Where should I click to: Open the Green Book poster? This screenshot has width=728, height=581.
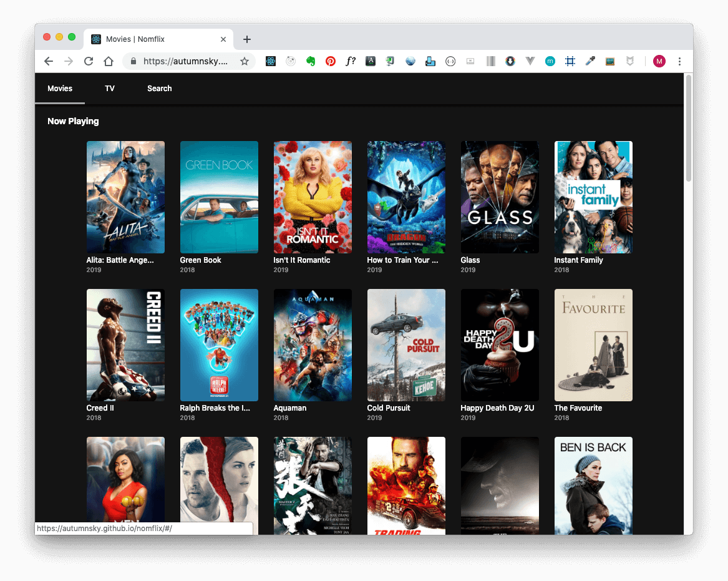pos(219,197)
